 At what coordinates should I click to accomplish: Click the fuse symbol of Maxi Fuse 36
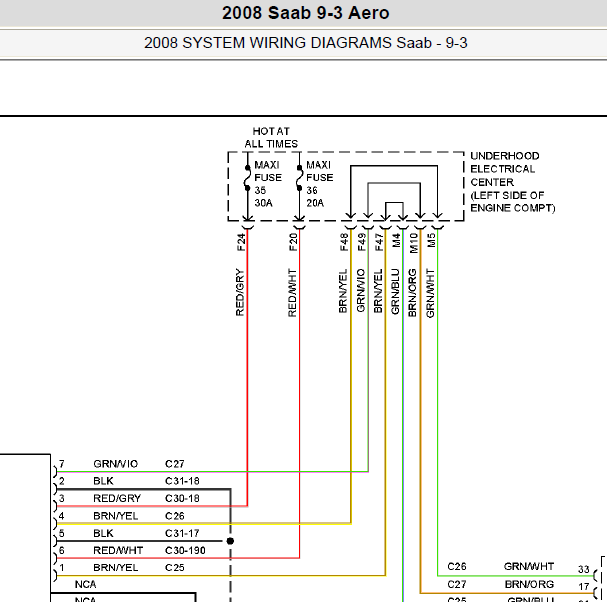[299, 178]
